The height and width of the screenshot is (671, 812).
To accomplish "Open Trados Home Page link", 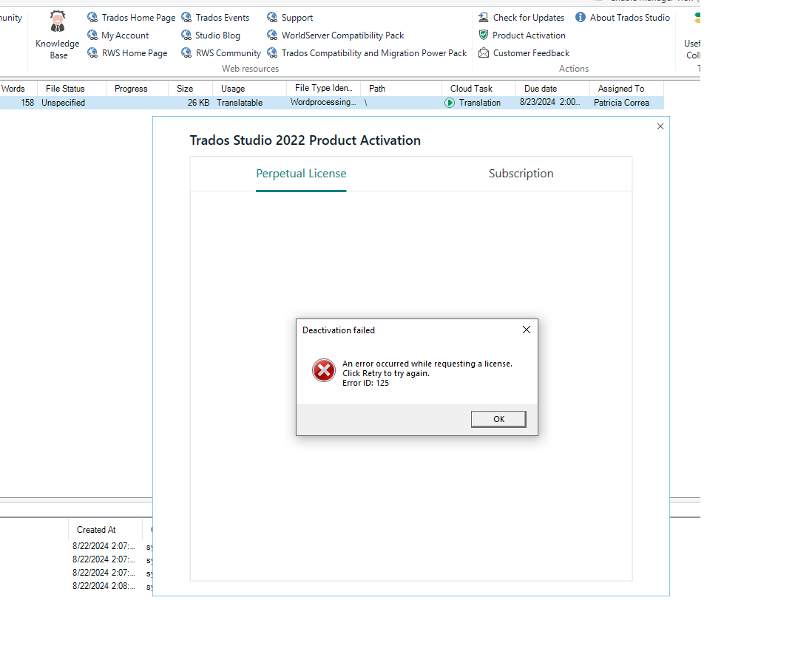I will pos(132,18).
